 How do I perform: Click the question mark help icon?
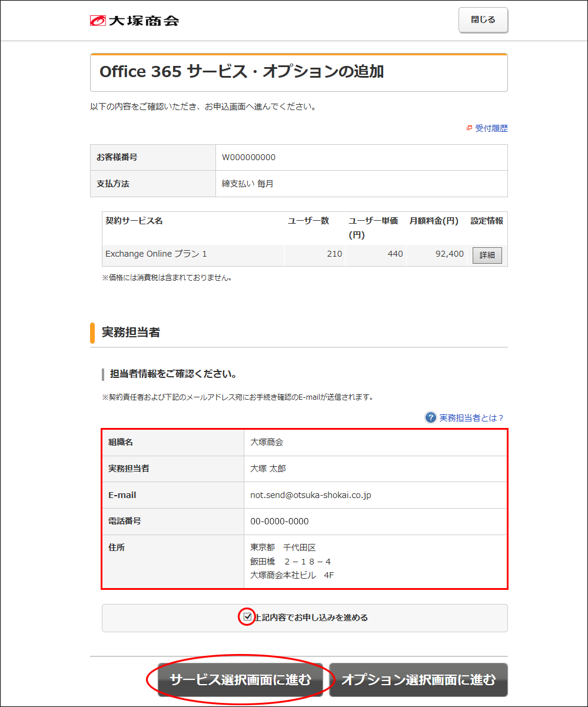click(x=431, y=418)
